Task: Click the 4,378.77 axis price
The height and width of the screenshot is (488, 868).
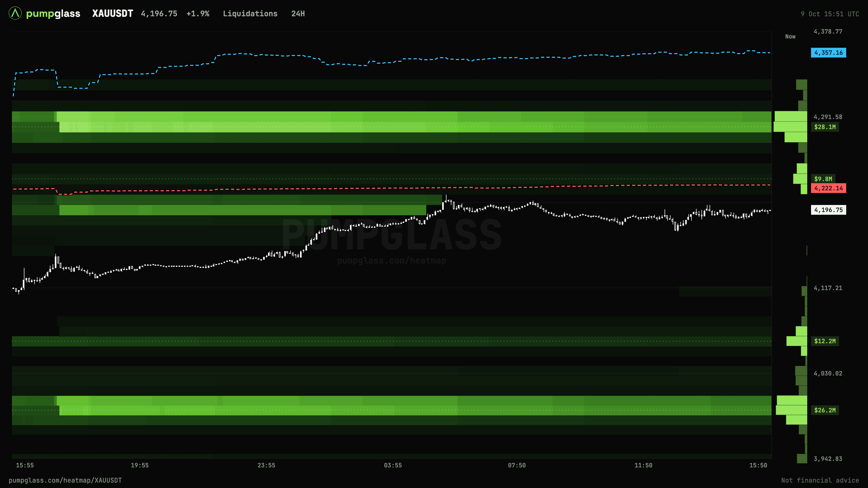Action: point(828,32)
